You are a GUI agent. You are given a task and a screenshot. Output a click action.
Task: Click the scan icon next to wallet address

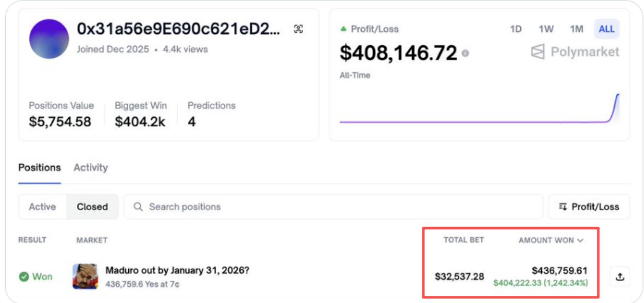pyautogui.click(x=299, y=29)
